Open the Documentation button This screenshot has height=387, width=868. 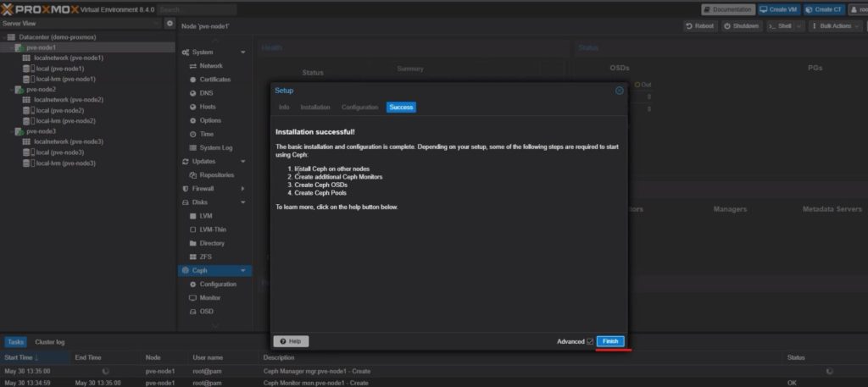728,9
